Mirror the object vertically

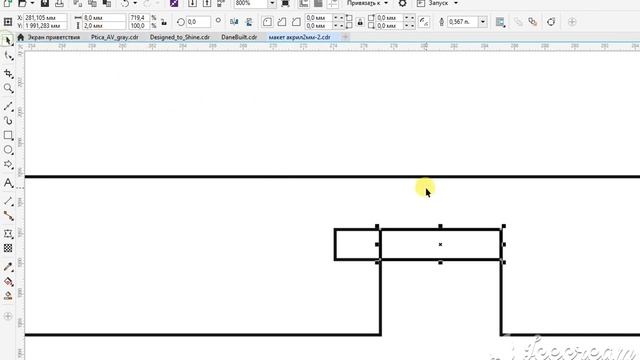(249, 22)
